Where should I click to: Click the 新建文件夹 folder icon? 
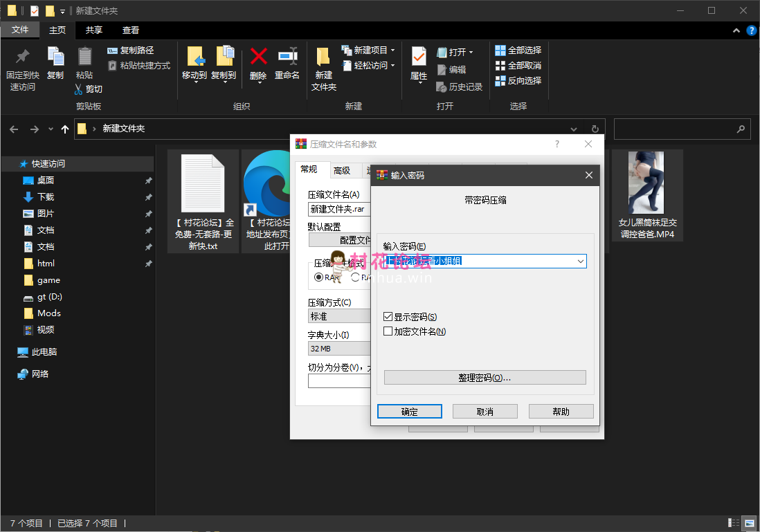tap(323, 57)
